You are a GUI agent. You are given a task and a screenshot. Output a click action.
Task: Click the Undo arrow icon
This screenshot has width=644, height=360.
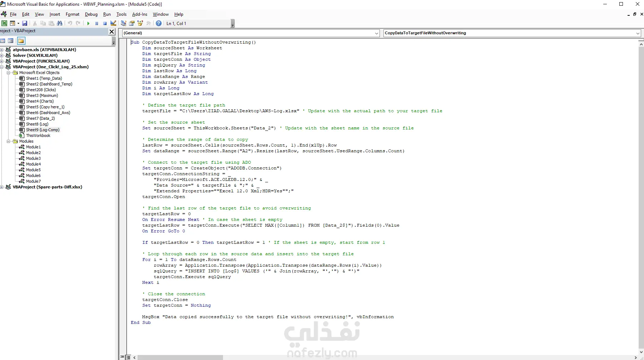pyautogui.click(x=70, y=23)
